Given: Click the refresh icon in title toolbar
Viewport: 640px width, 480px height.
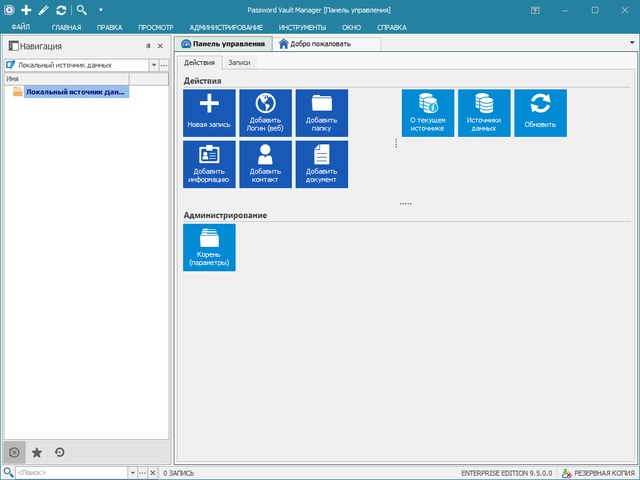Looking at the screenshot, I should (62, 9).
